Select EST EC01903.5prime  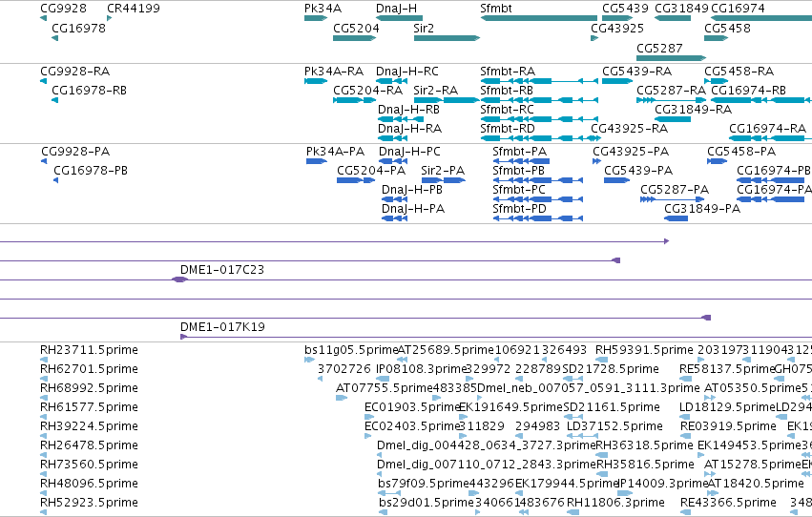369,417
